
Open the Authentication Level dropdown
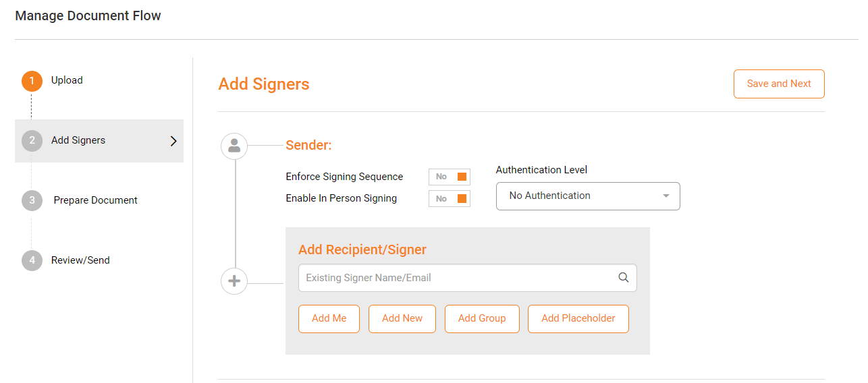click(x=587, y=196)
